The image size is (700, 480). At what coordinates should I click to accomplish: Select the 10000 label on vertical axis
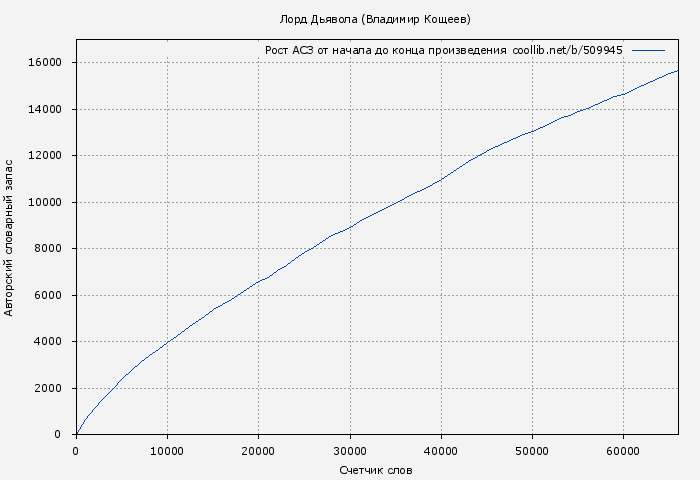click(x=46, y=202)
